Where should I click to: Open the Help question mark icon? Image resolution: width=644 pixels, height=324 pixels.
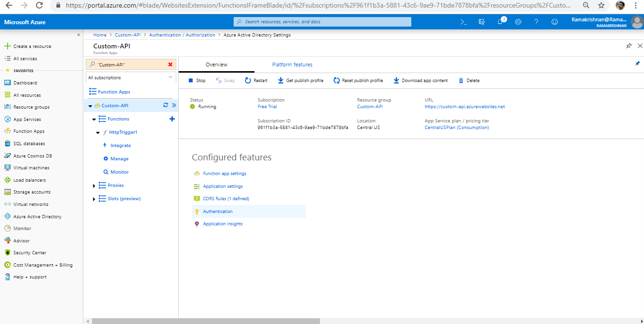536,22
